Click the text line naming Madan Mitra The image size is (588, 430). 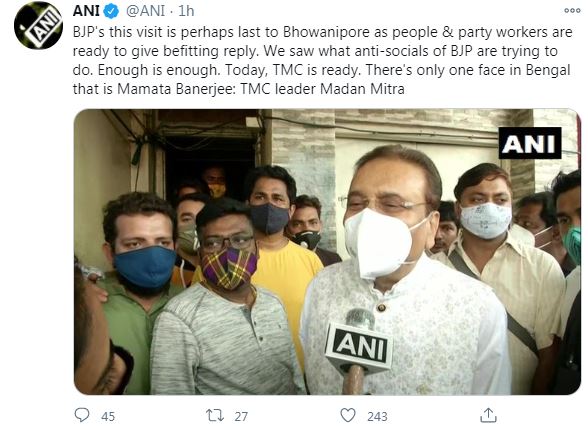point(238,89)
